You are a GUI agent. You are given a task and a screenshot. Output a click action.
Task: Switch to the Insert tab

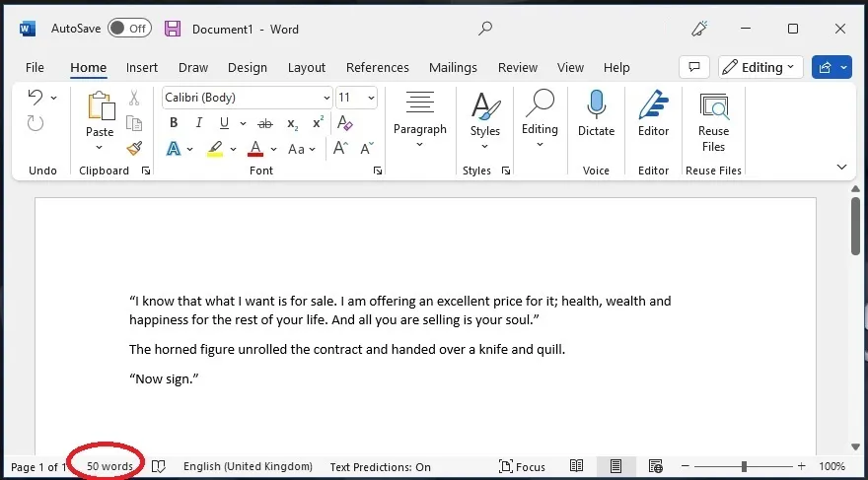click(x=142, y=67)
